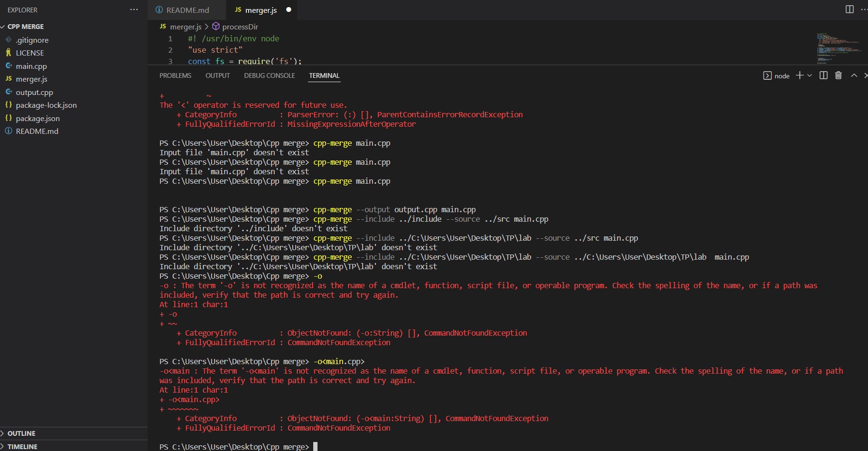Kill terminal with the trash icon
Viewport: 868px width, 451px height.
pos(839,75)
